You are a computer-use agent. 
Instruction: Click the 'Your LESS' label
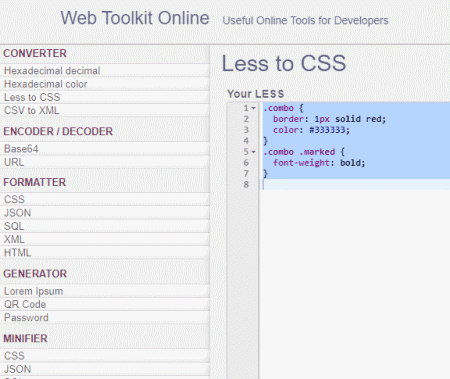255,94
